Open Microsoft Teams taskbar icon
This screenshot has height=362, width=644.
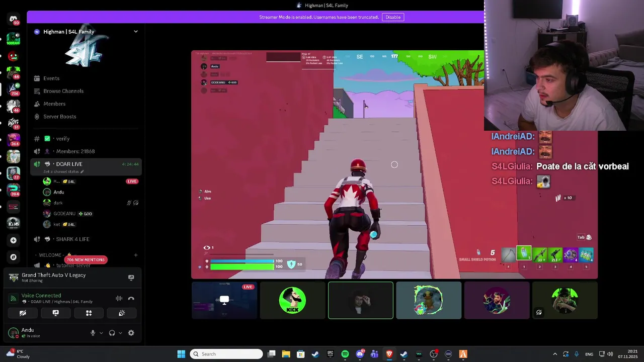coord(374,354)
